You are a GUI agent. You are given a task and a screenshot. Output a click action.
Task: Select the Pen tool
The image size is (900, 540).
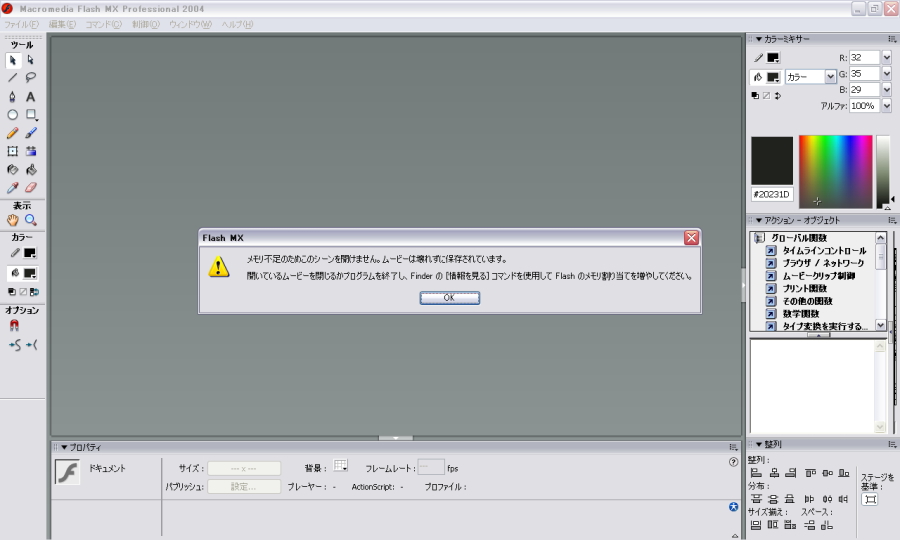coord(13,96)
